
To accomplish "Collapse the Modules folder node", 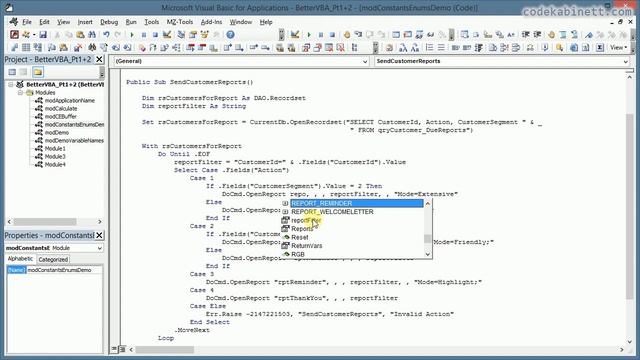I will (x=20, y=93).
